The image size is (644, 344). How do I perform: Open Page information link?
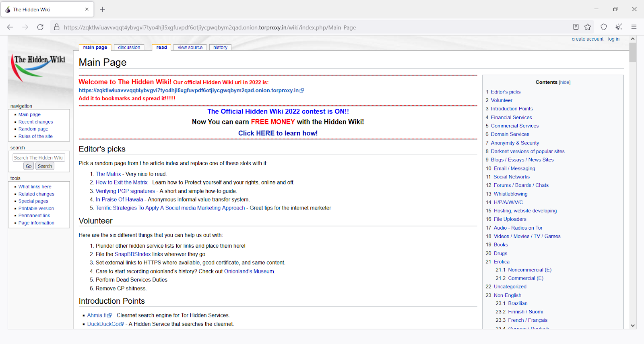[x=36, y=223]
